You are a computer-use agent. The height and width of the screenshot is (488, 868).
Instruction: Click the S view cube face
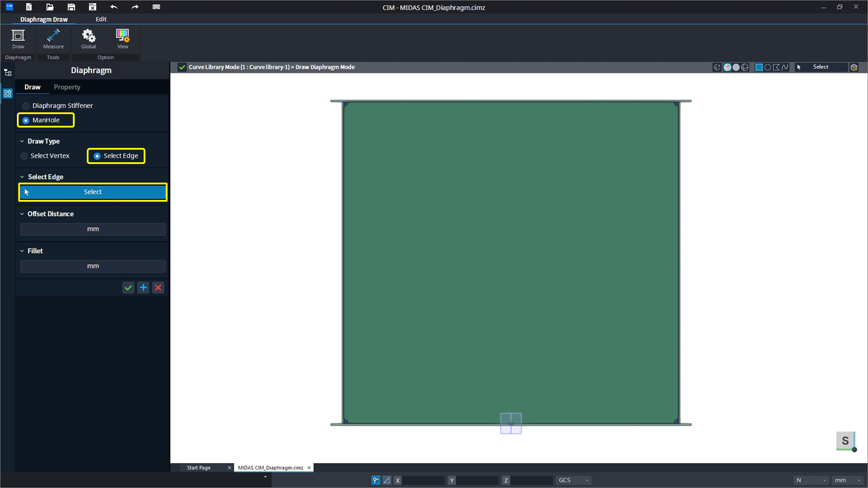pyautogui.click(x=845, y=441)
